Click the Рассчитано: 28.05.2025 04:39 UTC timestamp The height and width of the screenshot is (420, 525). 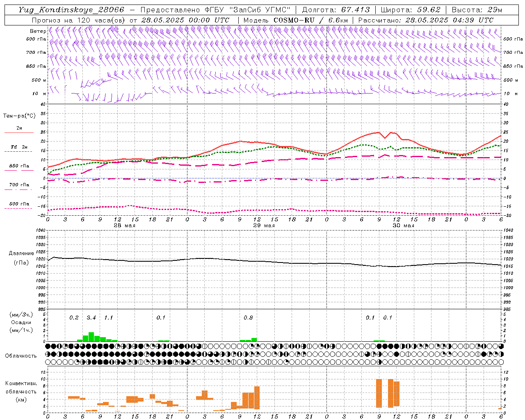pyautogui.click(x=426, y=20)
